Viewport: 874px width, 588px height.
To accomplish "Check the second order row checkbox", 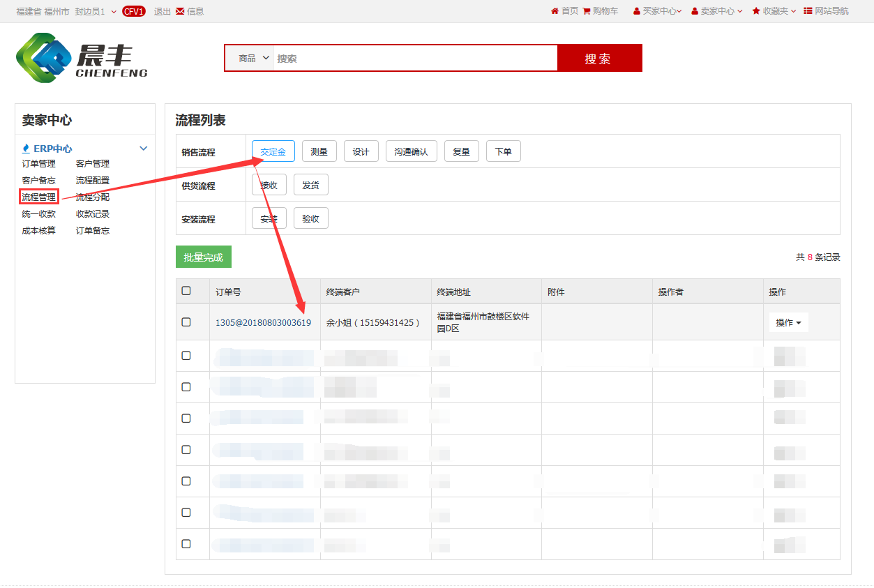I will click(186, 356).
